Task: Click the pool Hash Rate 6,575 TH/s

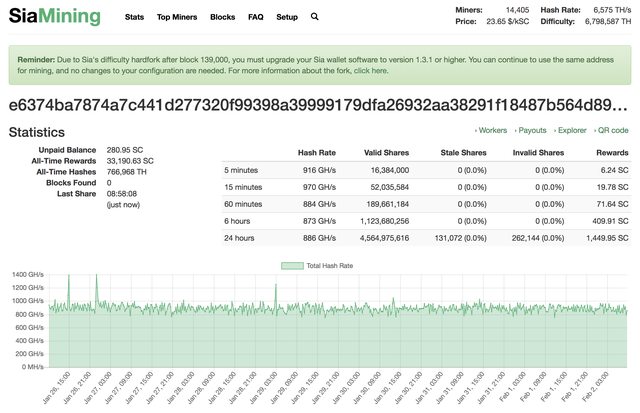Action: point(612,10)
